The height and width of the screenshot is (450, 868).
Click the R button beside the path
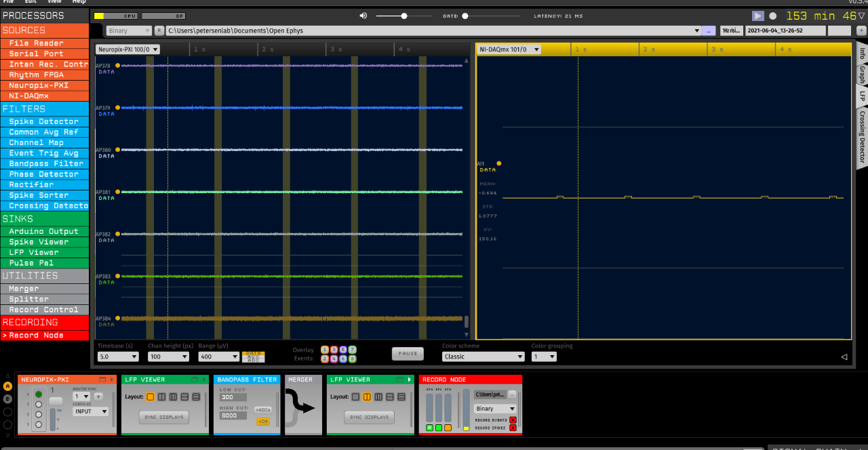159,30
